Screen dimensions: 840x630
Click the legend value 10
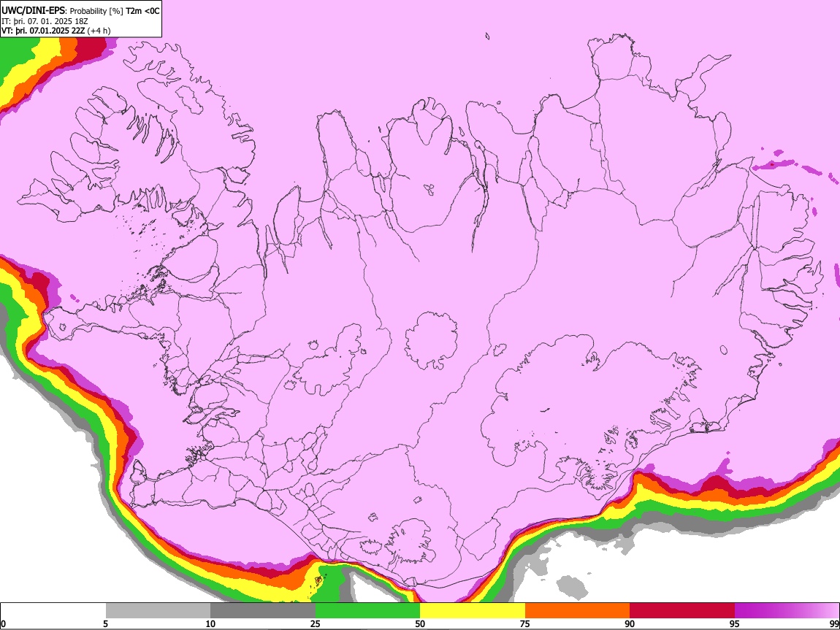coord(210,623)
